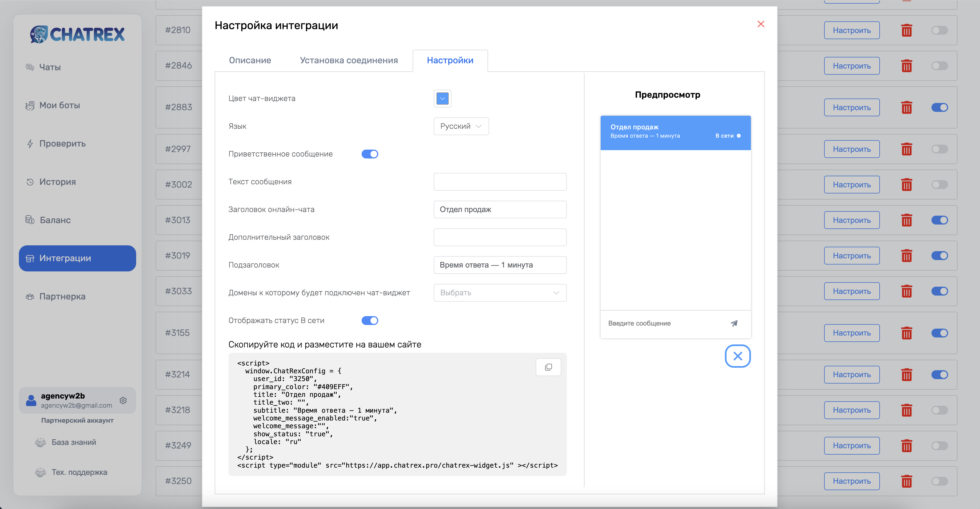Click the Chatrex logo
Viewport: 980px width, 509px height.
[x=77, y=34]
